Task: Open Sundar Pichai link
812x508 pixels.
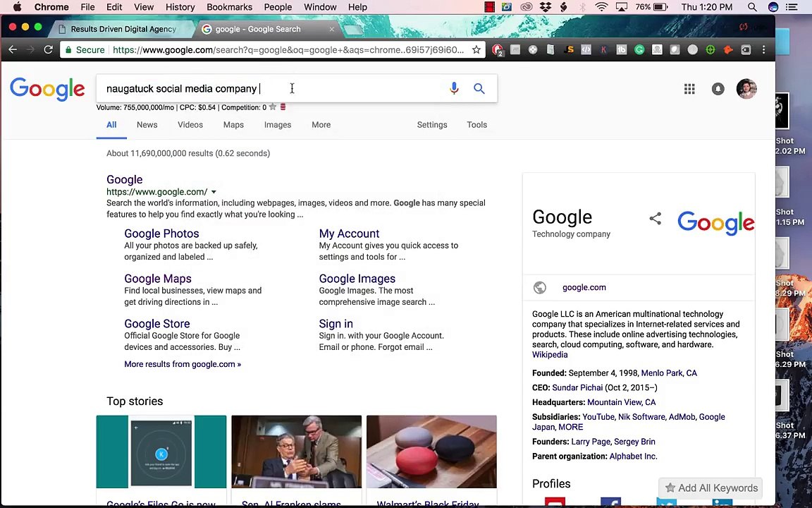Action: pyautogui.click(x=577, y=387)
